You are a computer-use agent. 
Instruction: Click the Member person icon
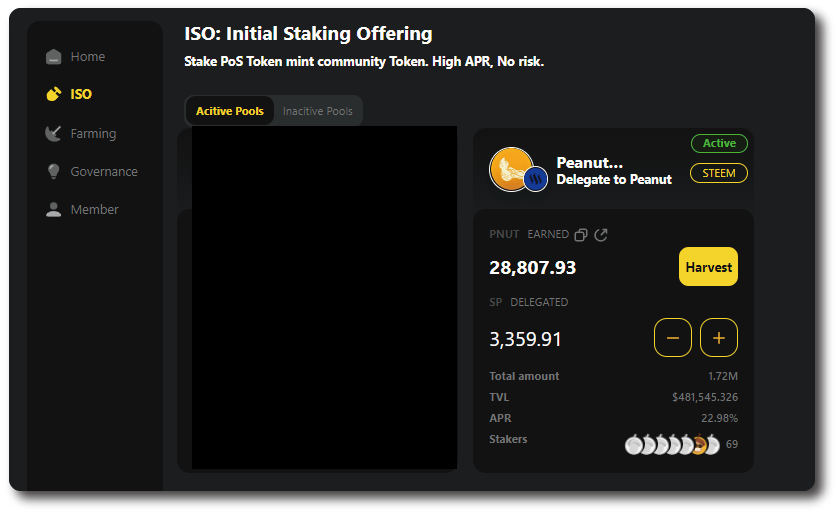pos(54,210)
